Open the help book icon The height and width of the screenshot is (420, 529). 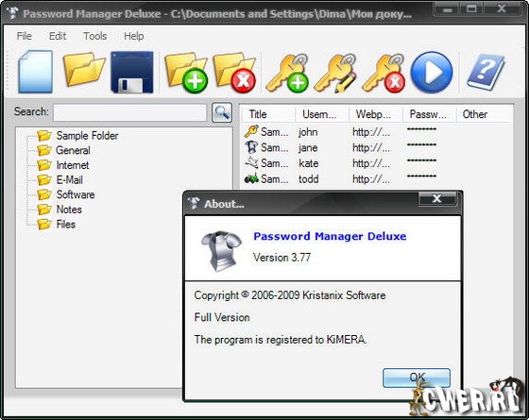pos(486,72)
